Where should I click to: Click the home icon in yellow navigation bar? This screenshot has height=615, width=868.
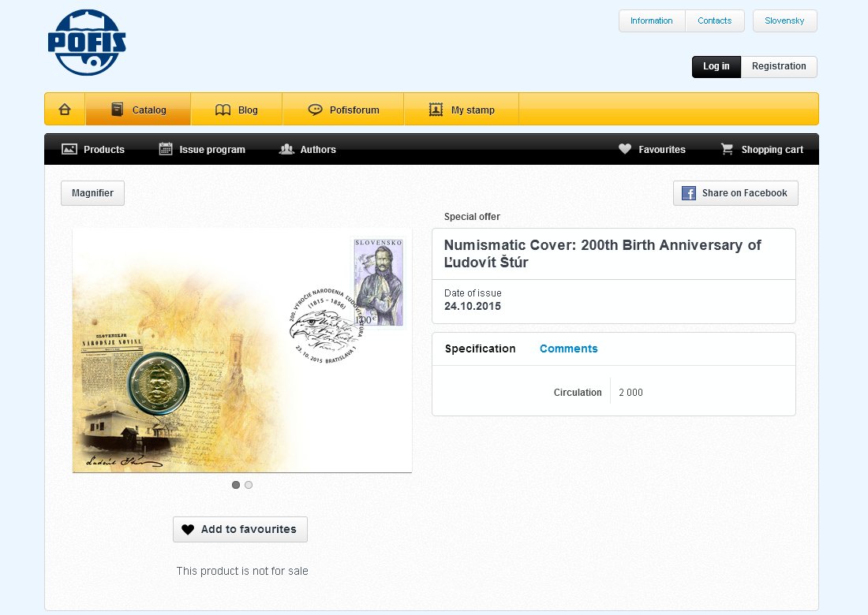click(65, 109)
